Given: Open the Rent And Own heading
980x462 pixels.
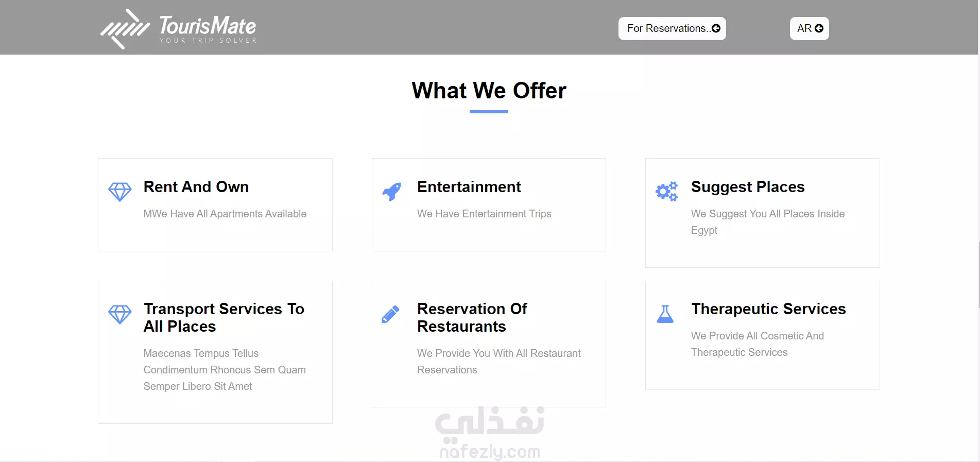Looking at the screenshot, I should pyautogui.click(x=196, y=186).
